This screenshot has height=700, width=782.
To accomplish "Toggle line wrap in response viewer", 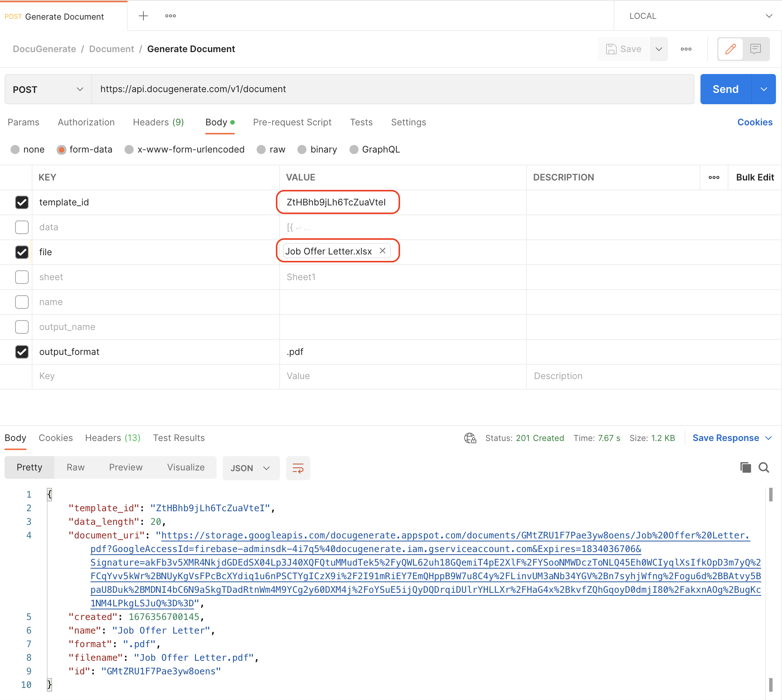I will pos(298,468).
